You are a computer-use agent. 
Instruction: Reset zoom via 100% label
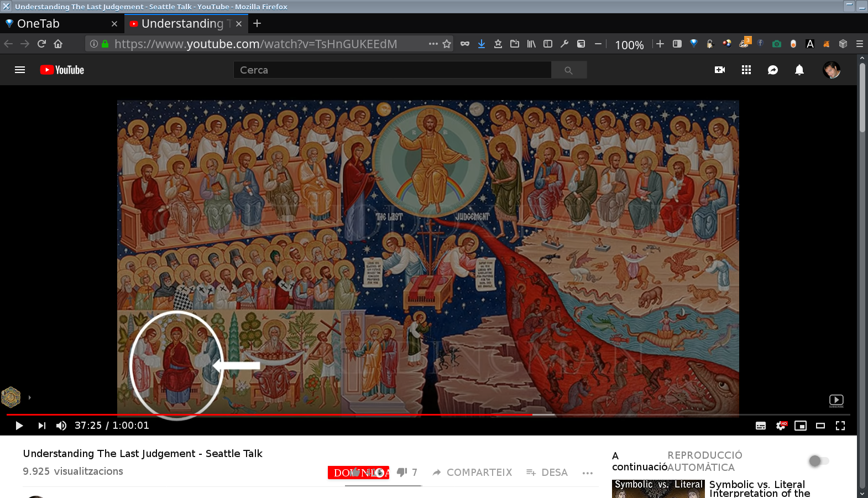[x=629, y=45]
